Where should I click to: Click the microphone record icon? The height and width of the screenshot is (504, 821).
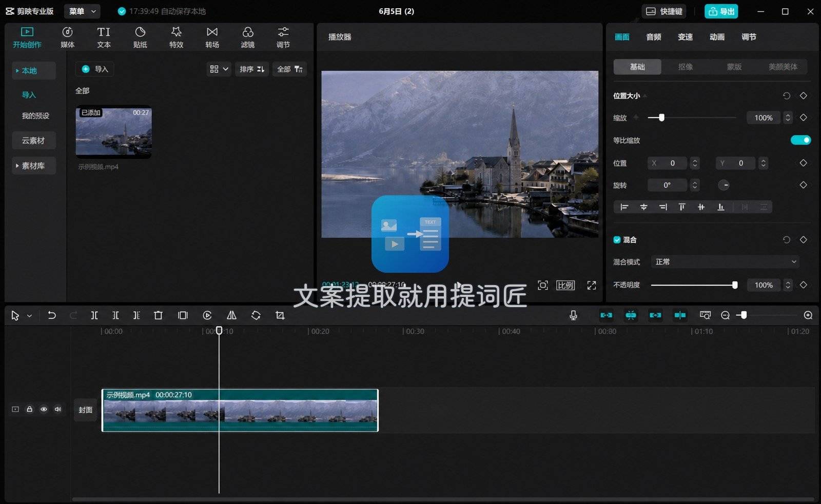[x=573, y=315]
